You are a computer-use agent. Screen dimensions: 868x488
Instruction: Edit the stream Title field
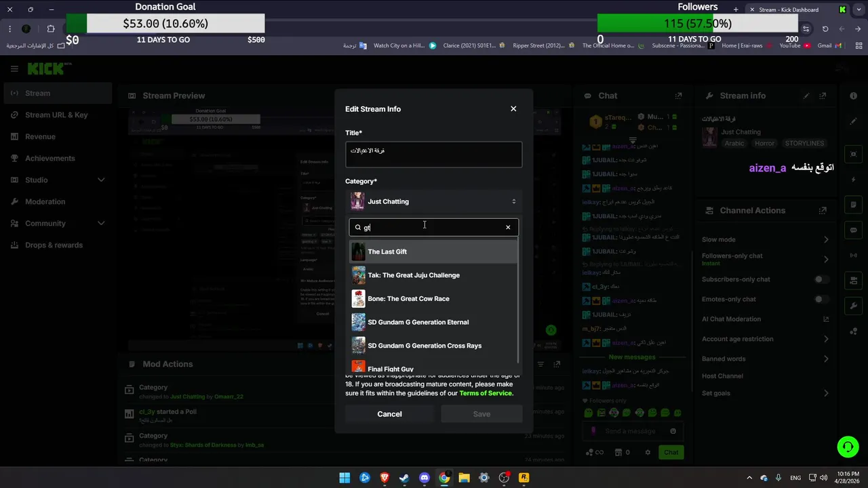[x=433, y=155]
